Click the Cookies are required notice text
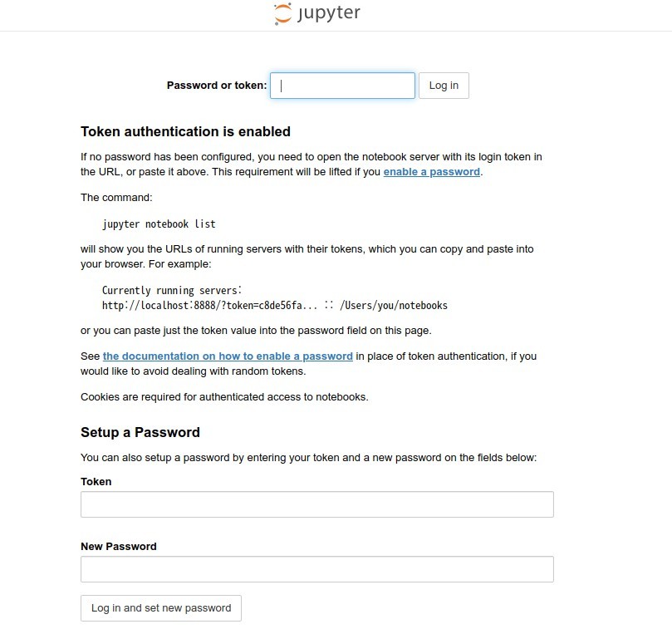Image resolution: width=672 pixels, height=629 pixels. pos(224,397)
